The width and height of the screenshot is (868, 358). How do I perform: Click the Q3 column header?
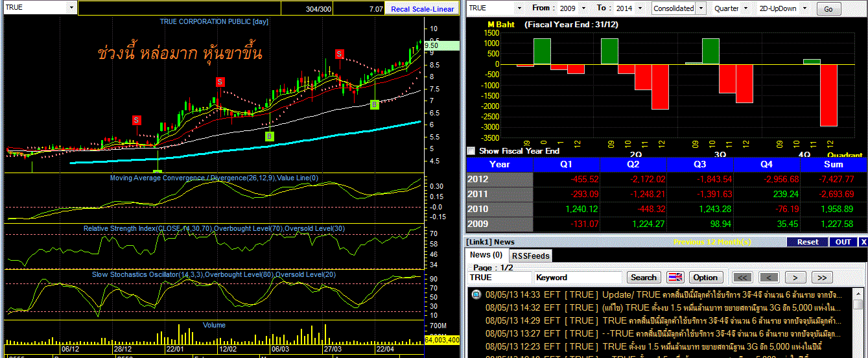tap(700, 165)
